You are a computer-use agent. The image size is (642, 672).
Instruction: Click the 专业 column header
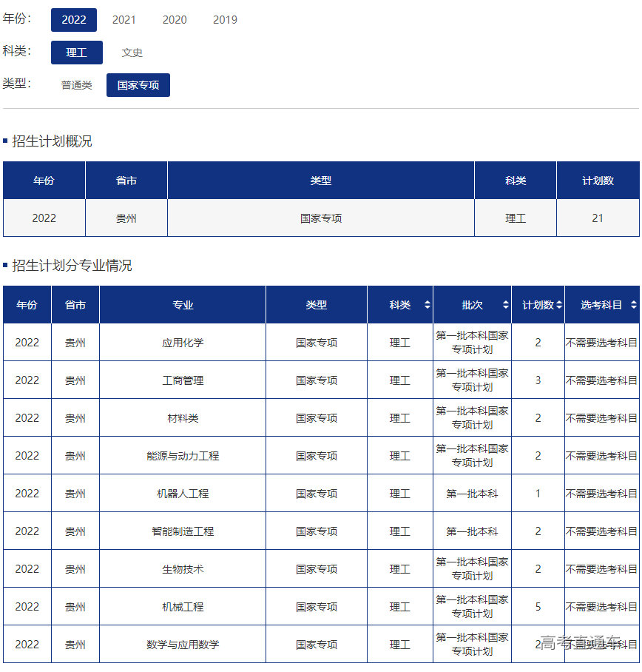(183, 305)
